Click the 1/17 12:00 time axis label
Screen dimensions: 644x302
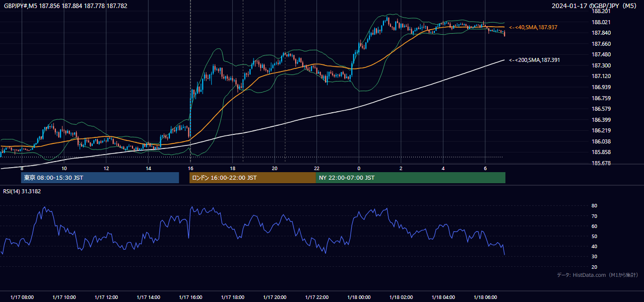(106, 297)
